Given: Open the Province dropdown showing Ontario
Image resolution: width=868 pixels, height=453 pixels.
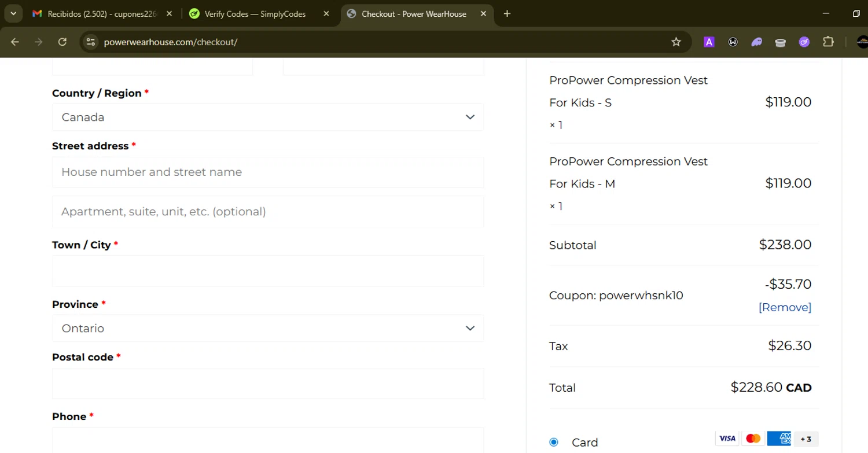Looking at the screenshot, I should (x=268, y=328).
